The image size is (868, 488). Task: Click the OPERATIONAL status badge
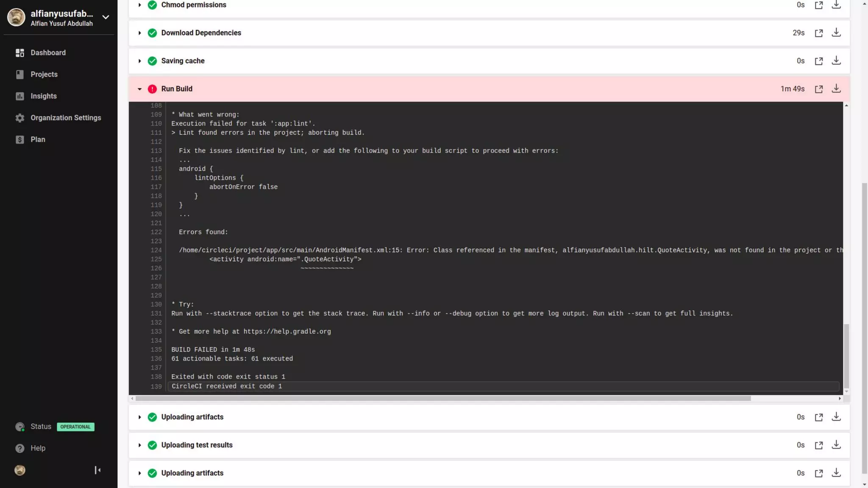click(75, 427)
